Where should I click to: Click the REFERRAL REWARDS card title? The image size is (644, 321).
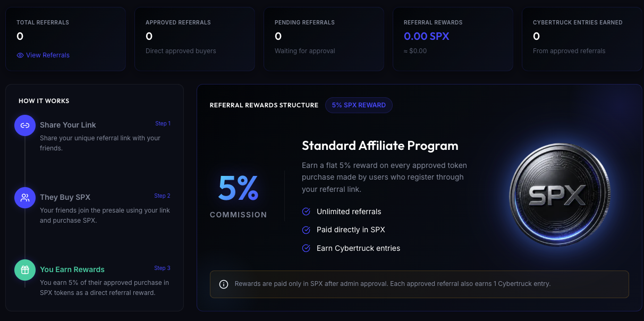tap(433, 22)
